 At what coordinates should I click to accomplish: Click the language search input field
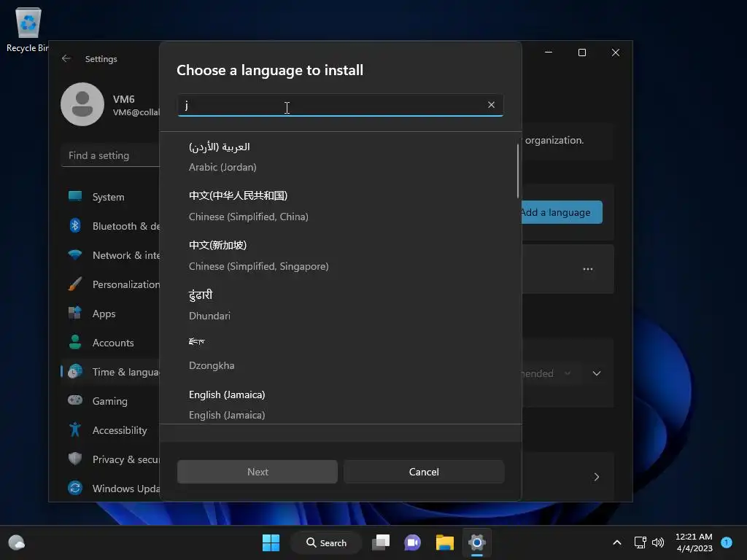click(340, 105)
